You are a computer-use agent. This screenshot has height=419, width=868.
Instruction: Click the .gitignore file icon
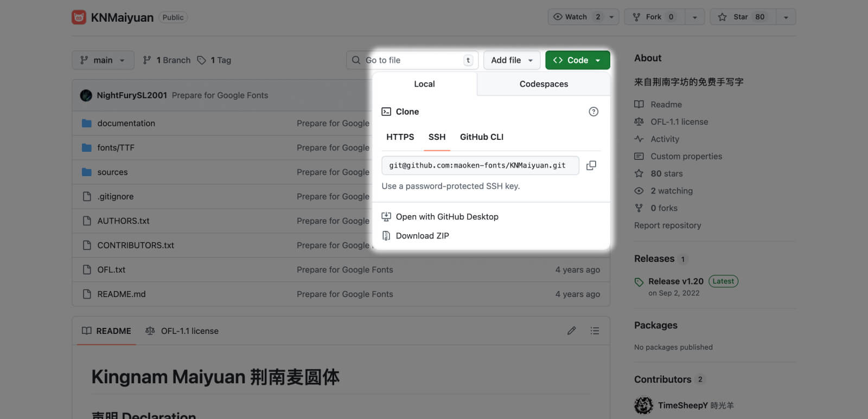pos(87,196)
